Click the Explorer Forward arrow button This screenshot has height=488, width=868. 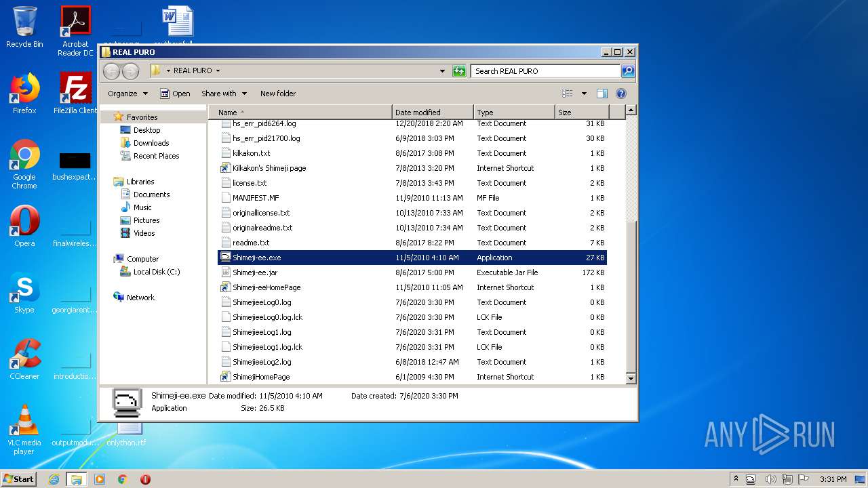[130, 70]
